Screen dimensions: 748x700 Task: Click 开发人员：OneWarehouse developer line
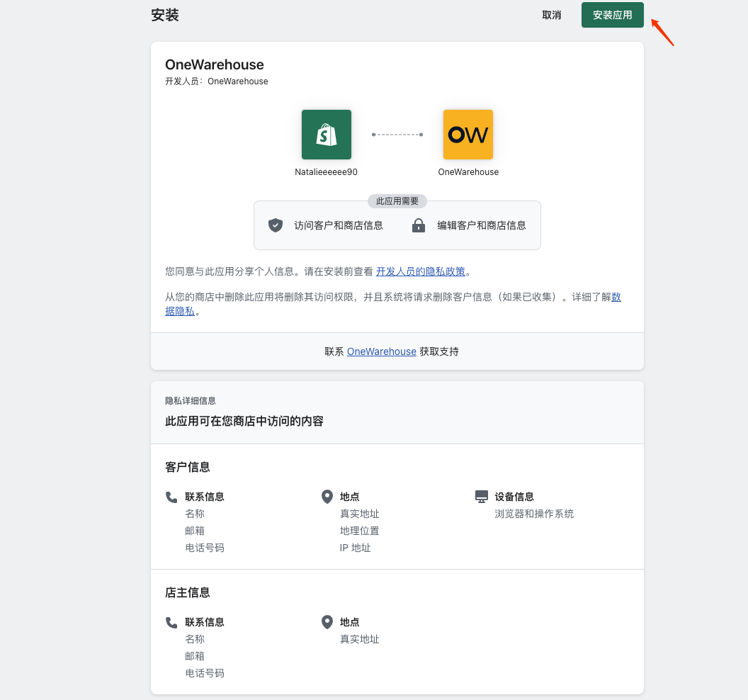[x=217, y=81]
